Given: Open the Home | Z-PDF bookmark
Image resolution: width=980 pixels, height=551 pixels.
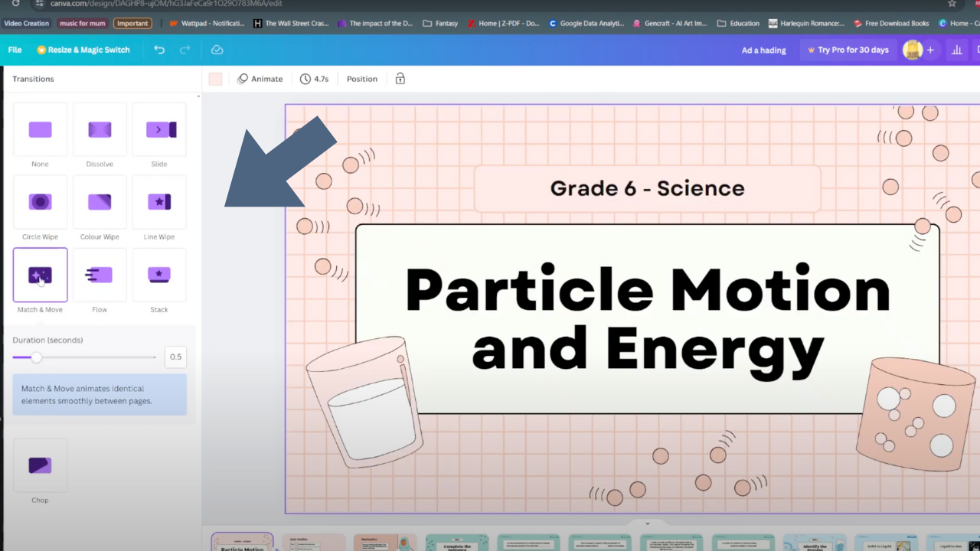Looking at the screenshot, I should click(x=503, y=24).
